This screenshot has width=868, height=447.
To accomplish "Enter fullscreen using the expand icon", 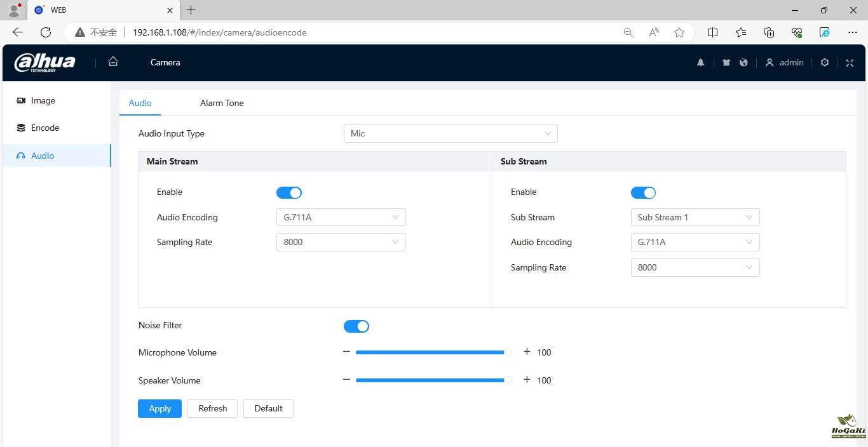I will 850,62.
